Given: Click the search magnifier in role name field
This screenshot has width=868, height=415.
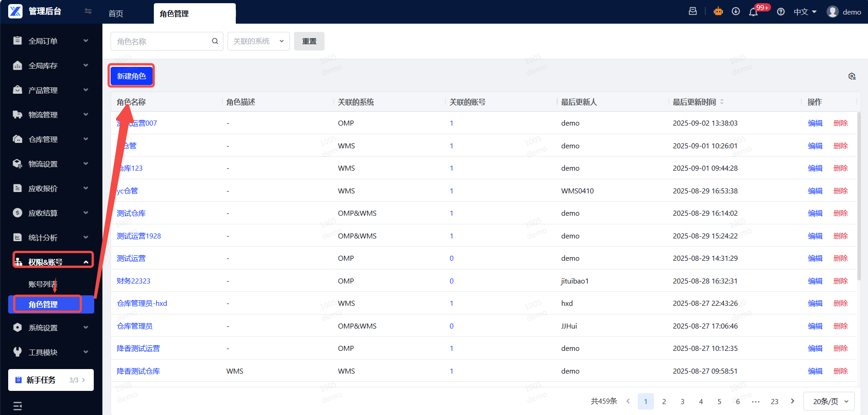Looking at the screenshot, I should [215, 41].
